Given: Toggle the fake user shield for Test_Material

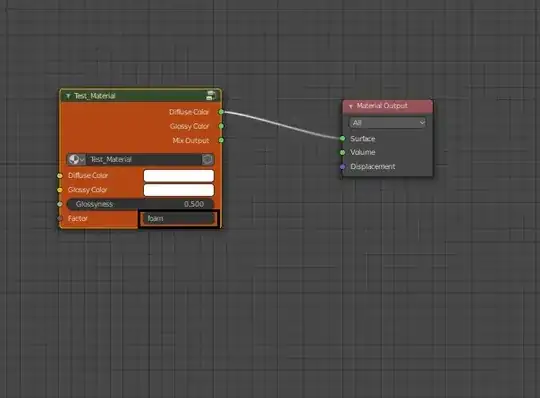Looking at the screenshot, I should pos(208,159).
